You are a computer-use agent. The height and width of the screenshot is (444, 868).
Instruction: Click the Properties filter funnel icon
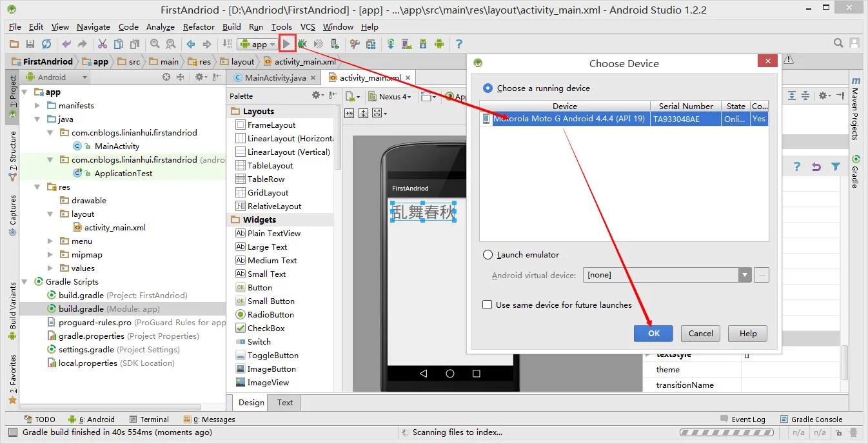(x=836, y=166)
